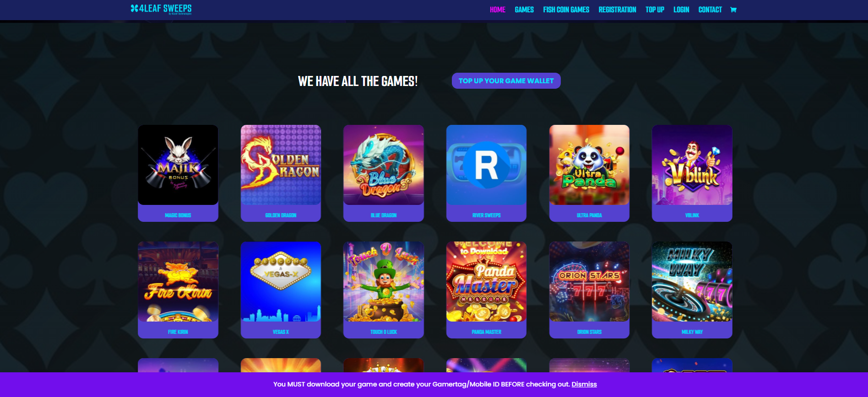Go to the Games menu item
The width and height of the screenshot is (868, 397).
pyautogui.click(x=524, y=10)
